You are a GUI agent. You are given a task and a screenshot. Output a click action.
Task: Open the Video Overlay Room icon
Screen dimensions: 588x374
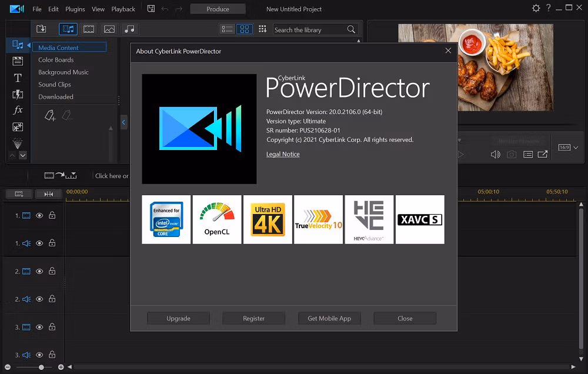point(18,127)
